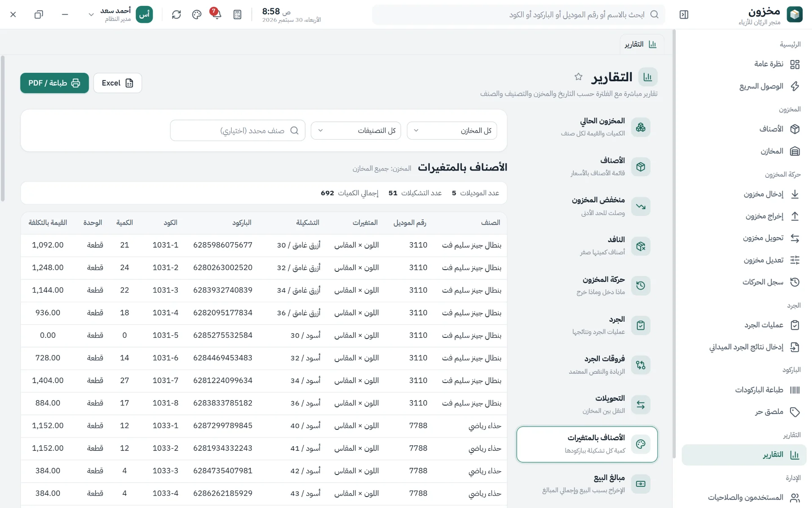This screenshot has height=508, width=812.
Task: Switch to the التقارير tab
Action: coord(642,44)
